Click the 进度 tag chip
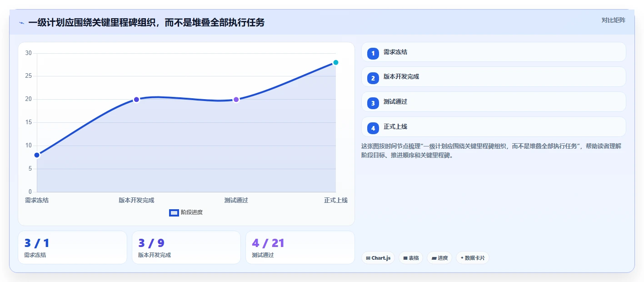 pyautogui.click(x=439, y=258)
